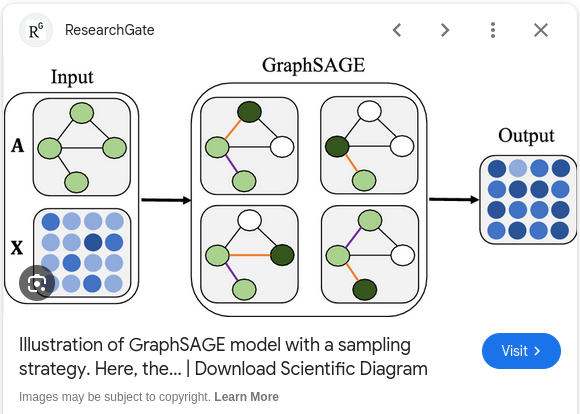
Task: Go to the next image with right chevron
Action: click(445, 30)
